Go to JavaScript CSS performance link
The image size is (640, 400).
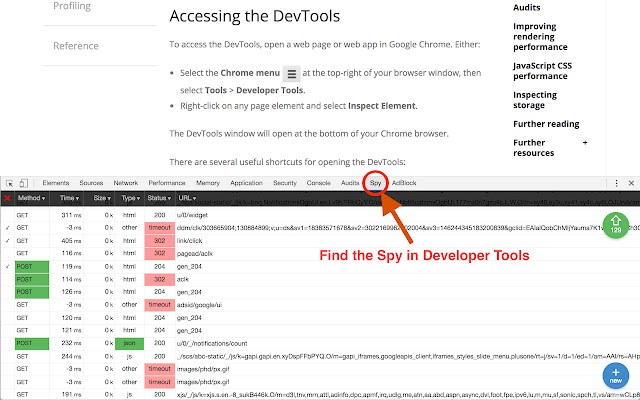click(542, 71)
